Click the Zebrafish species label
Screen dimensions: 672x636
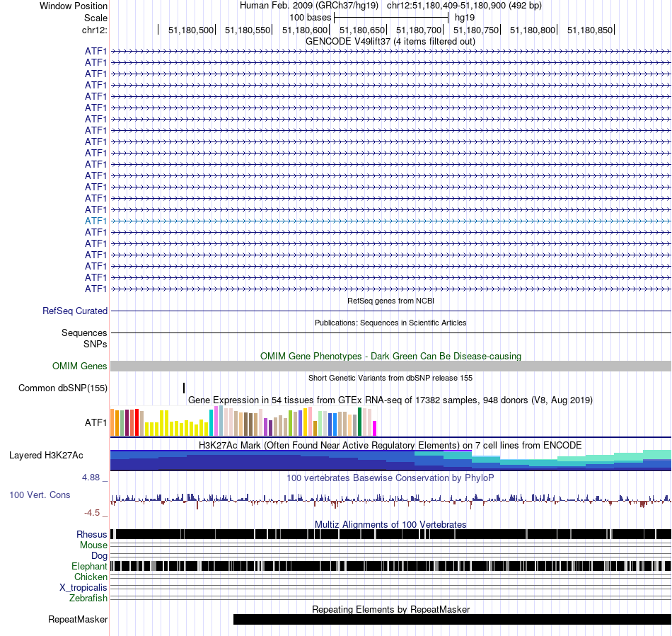88,599
